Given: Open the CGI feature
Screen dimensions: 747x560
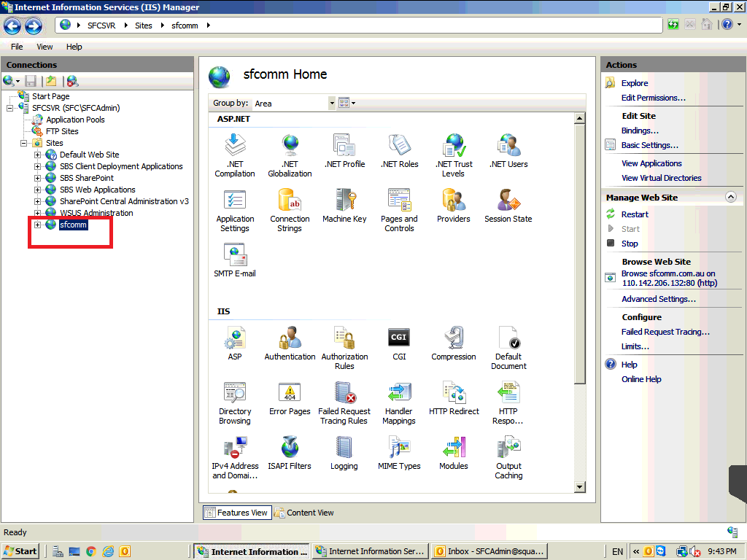Looking at the screenshot, I should 399,343.
